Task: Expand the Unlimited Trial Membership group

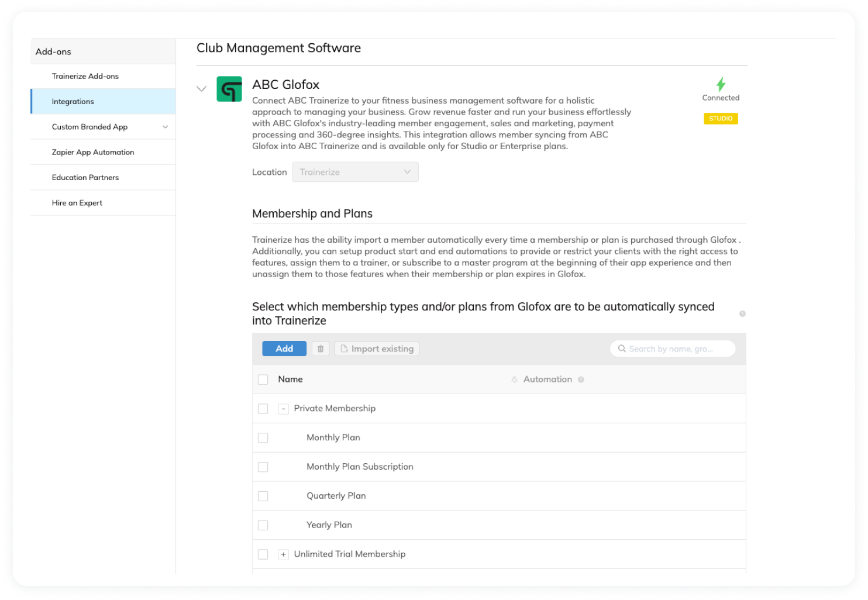Action: 284,554
